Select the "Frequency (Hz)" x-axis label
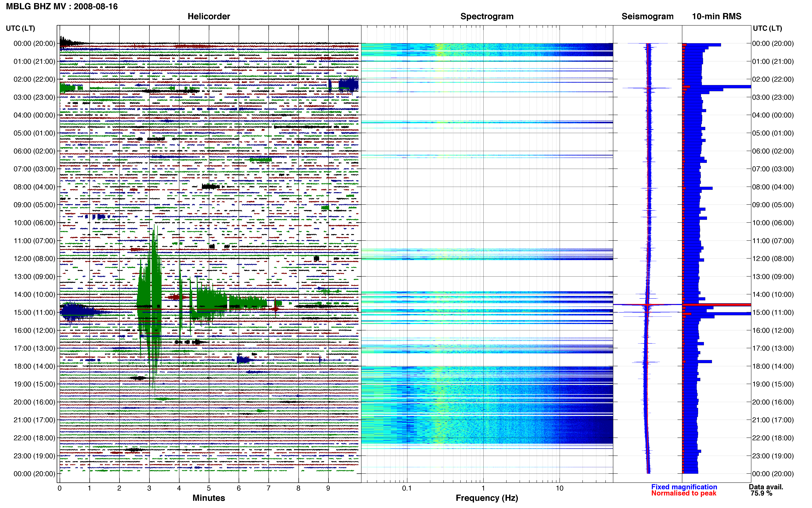Screen dimensions: 812x508 [x=487, y=498]
